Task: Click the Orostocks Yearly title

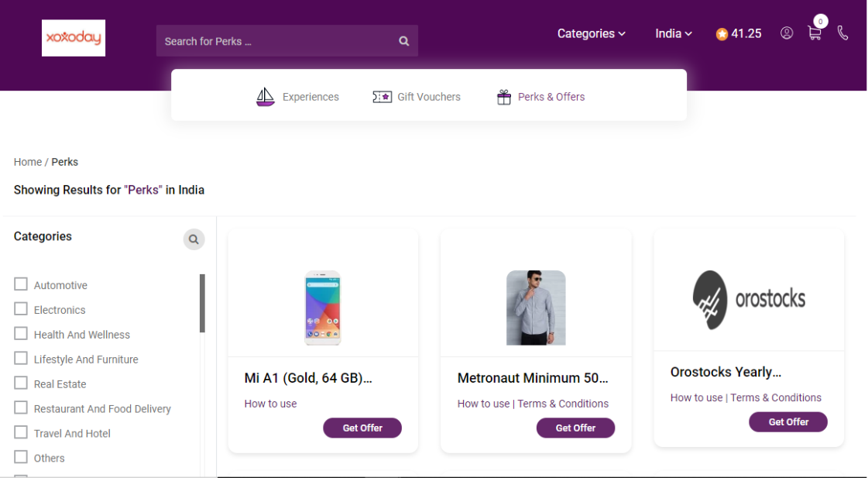Action: point(726,372)
